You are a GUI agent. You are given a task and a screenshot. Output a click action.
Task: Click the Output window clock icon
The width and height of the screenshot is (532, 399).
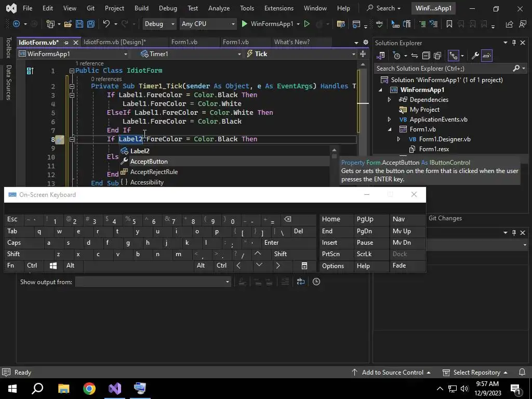(x=316, y=282)
